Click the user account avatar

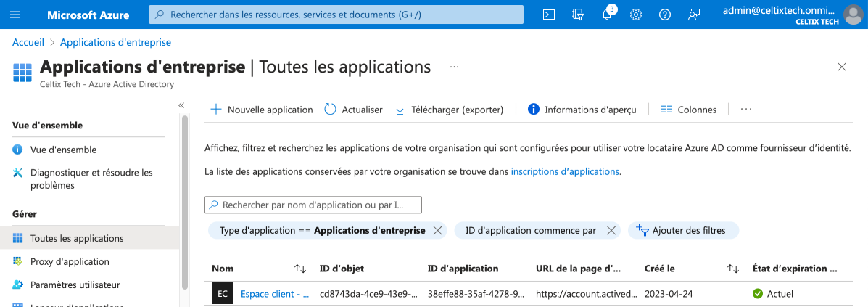coord(852,15)
